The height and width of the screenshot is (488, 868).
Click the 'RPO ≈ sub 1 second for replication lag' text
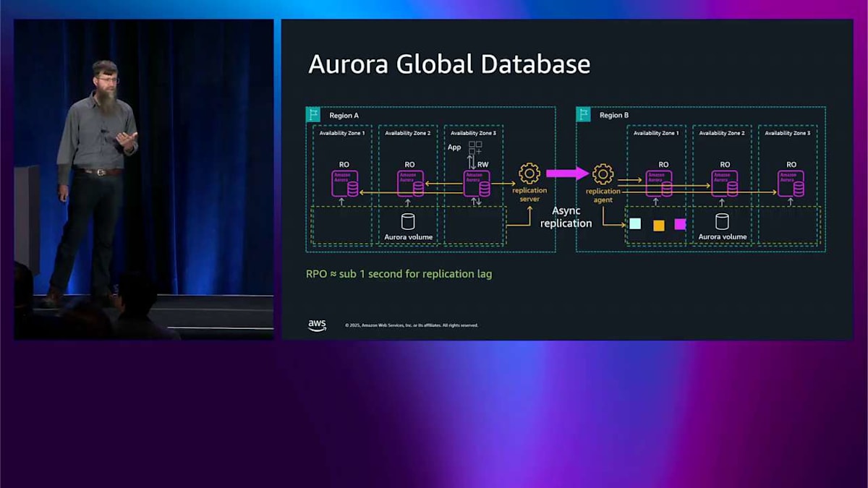pyautogui.click(x=399, y=275)
